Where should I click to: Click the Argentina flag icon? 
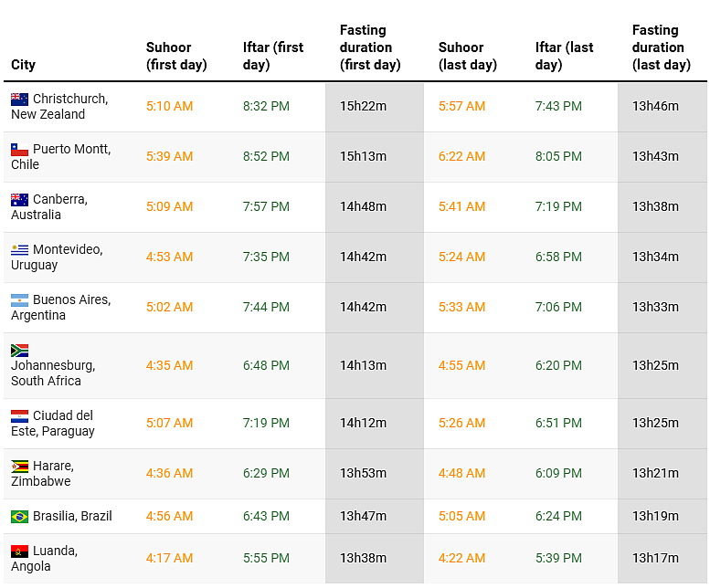20,299
